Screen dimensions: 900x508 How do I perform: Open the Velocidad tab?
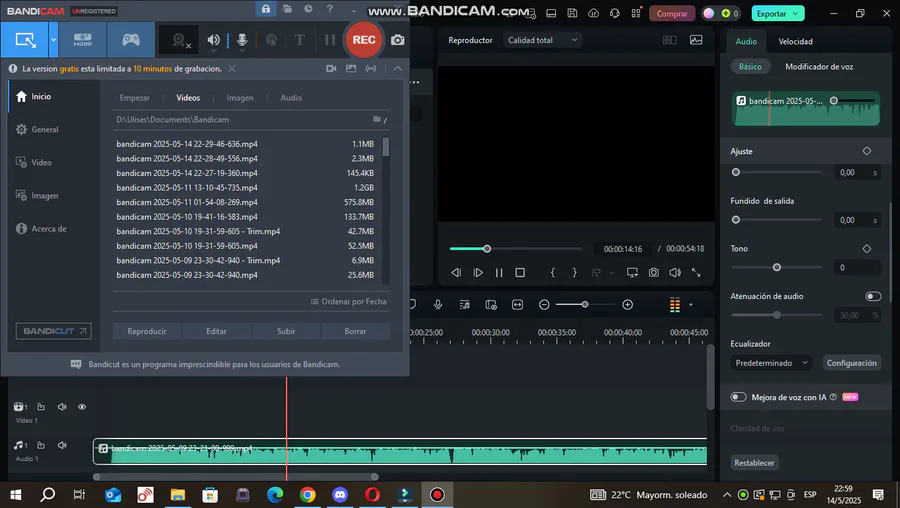(x=795, y=41)
